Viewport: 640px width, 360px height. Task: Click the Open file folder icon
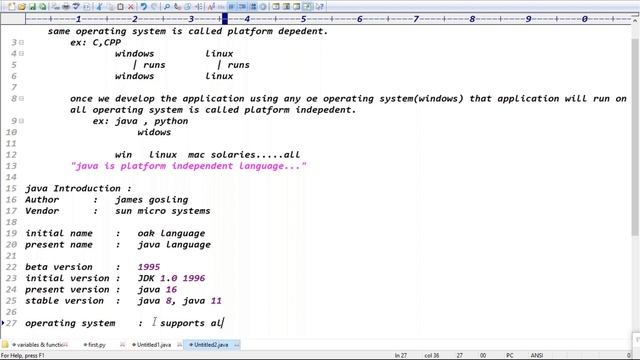pos(21,7)
